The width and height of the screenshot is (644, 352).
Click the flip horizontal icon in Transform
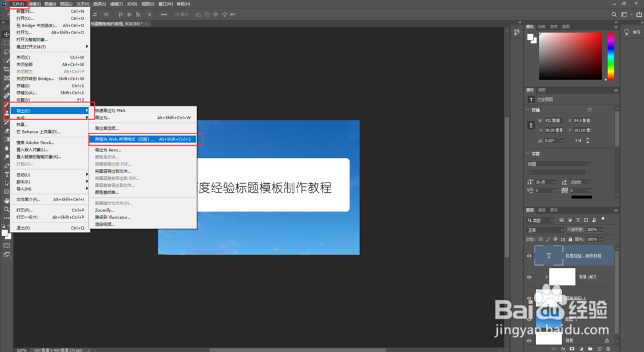[x=578, y=141]
